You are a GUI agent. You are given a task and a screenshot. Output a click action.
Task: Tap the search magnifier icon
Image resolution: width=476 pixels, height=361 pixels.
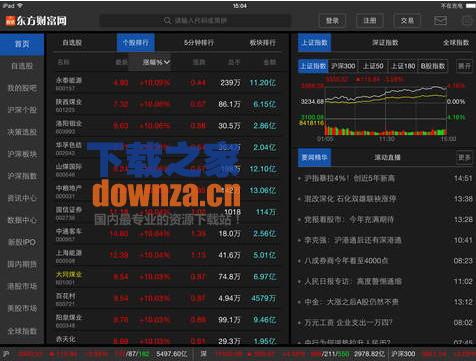(167, 21)
